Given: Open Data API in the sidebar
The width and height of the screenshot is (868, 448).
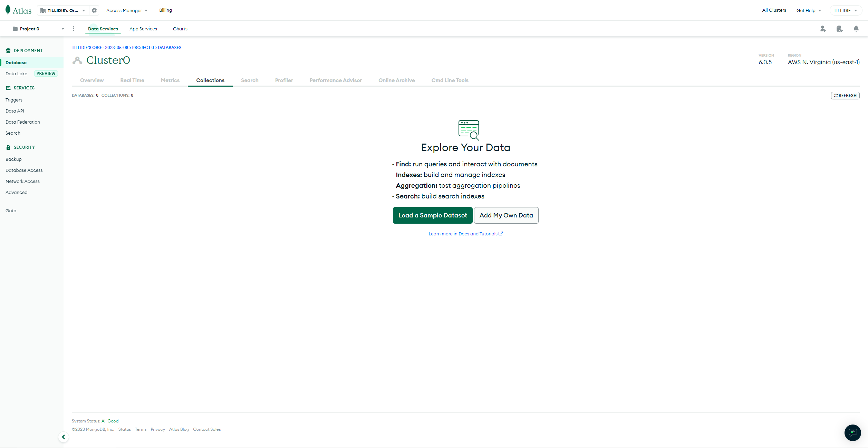Looking at the screenshot, I should 15,111.
